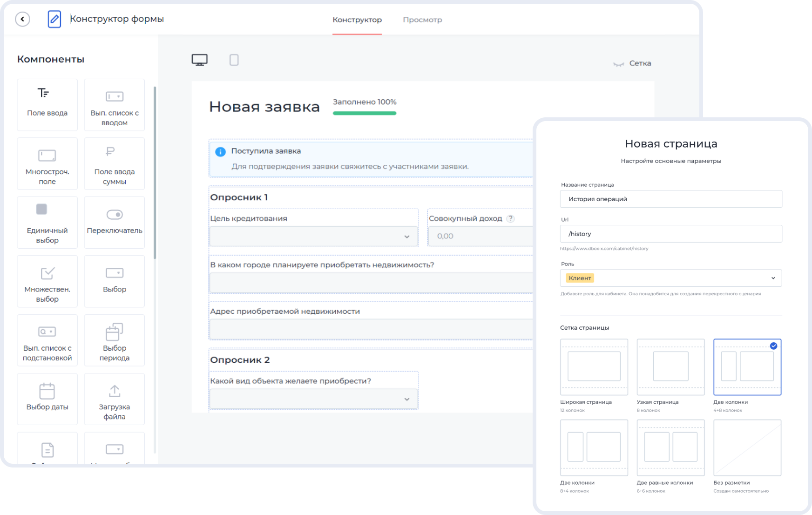Select the Две равные колонки layout

[x=670, y=447]
